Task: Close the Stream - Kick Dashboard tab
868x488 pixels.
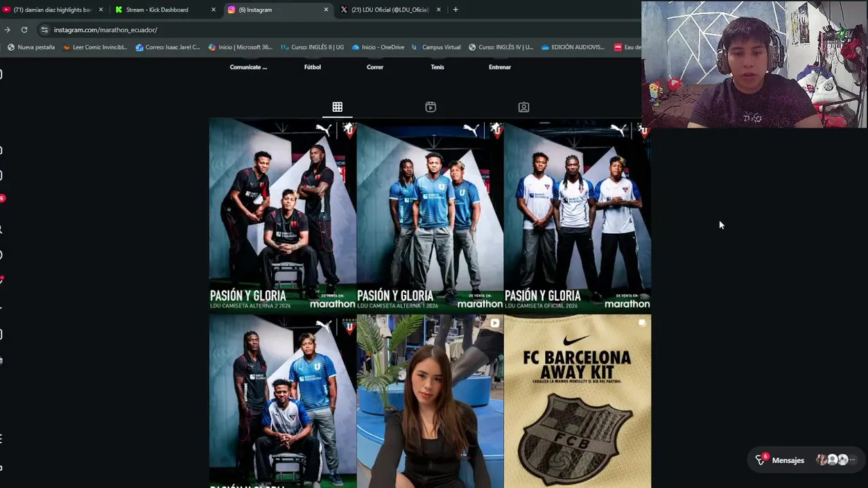Action: (214, 9)
